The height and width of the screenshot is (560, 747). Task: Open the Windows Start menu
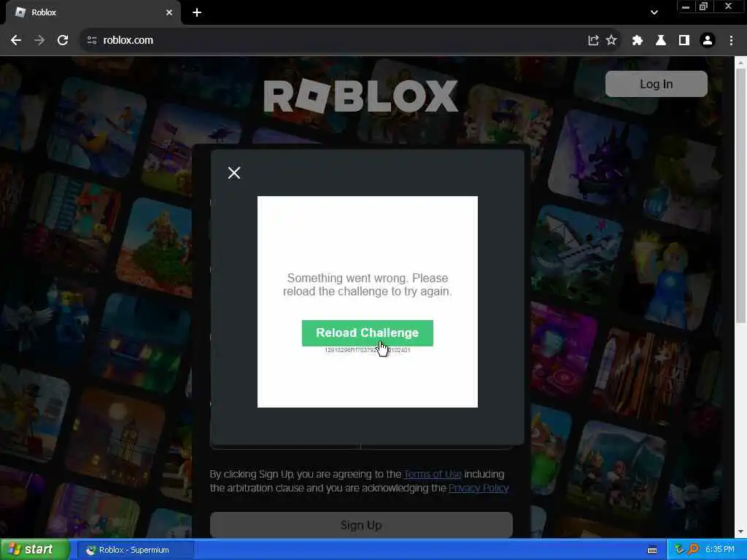[x=35, y=550]
